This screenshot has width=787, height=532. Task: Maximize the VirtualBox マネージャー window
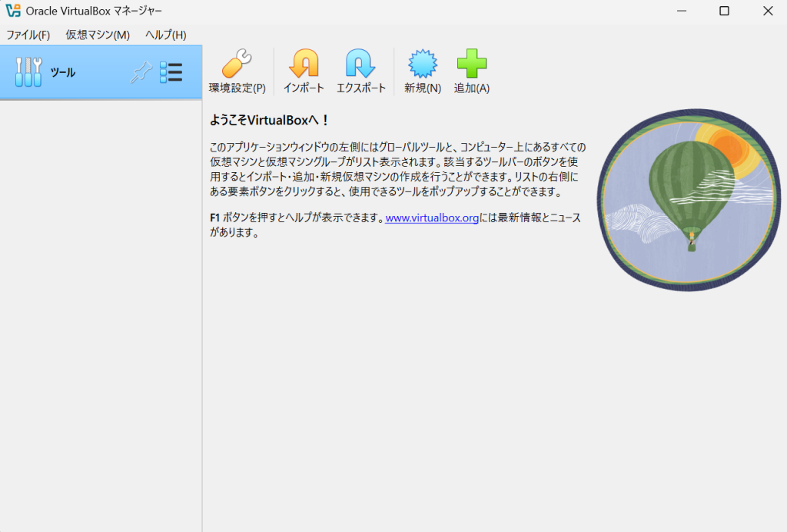[x=724, y=11]
